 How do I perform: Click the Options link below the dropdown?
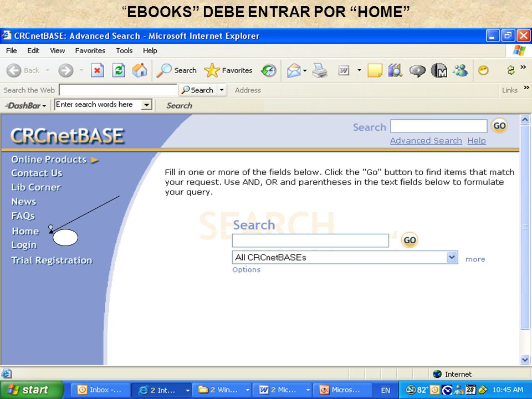tap(246, 270)
